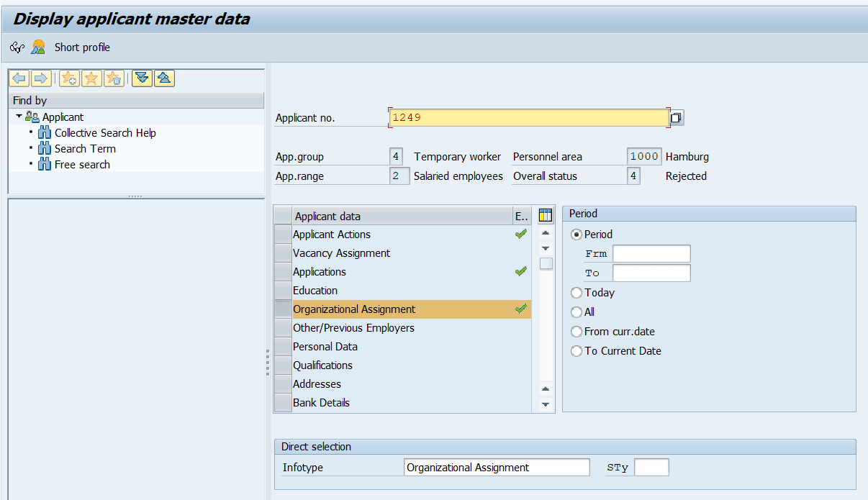Open table layout settings icon above the scrollbar
The width and height of the screenshot is (868, 500).
click(x=545, y=215)
